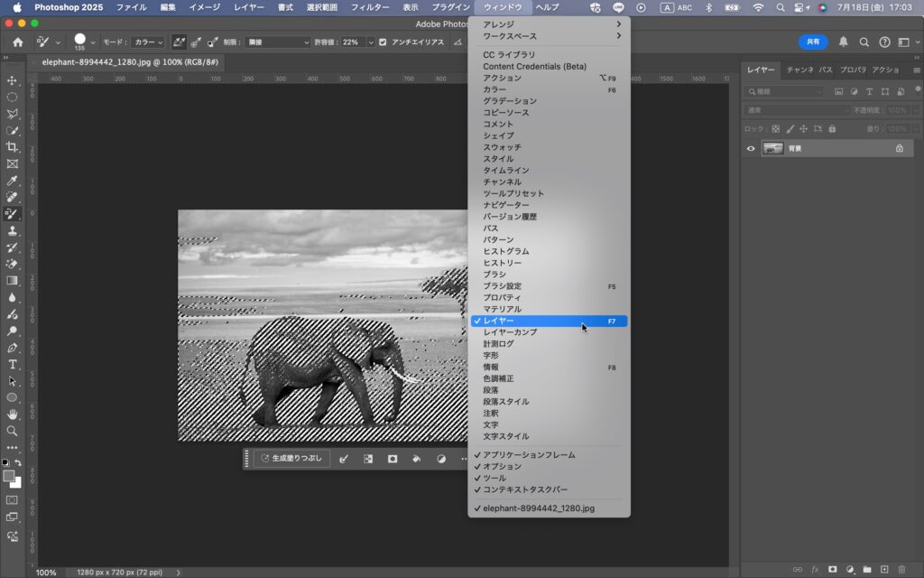Toggle オプション bar in Window menu
This screenshot has width=924, height=578.
click(x=550, y=467)
